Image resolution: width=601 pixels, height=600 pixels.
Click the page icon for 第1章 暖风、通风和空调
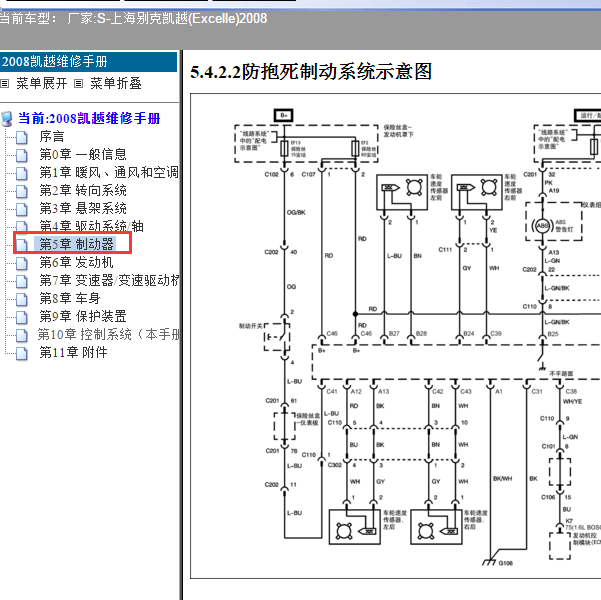(21, 173)
